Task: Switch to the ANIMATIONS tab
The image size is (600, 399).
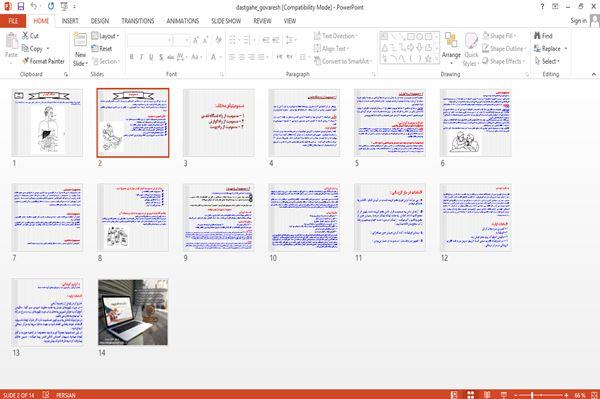Action: 183,21
